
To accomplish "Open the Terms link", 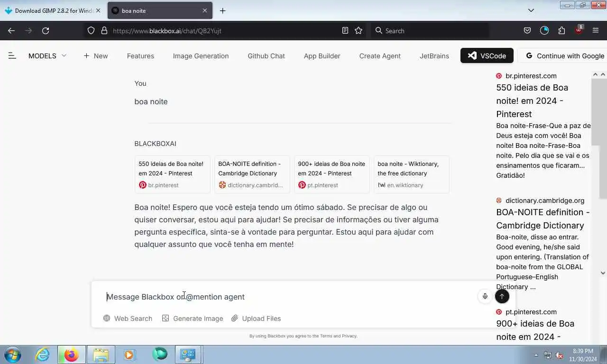I will 326,336.
